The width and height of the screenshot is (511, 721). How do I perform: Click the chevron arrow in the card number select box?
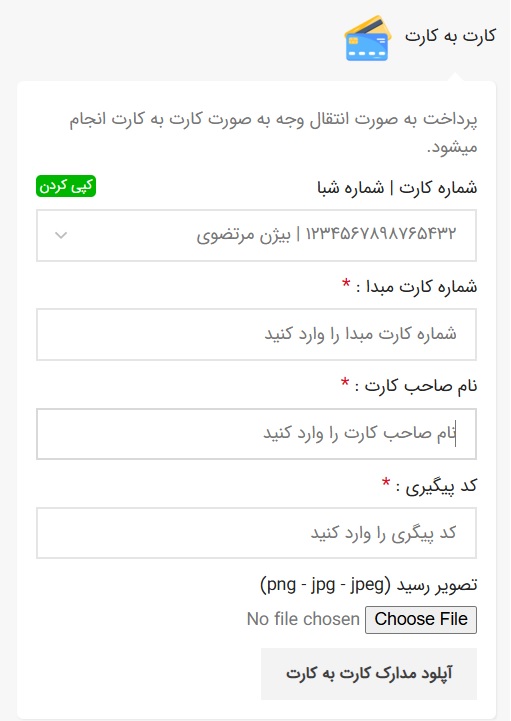click(x=61, y=235)
